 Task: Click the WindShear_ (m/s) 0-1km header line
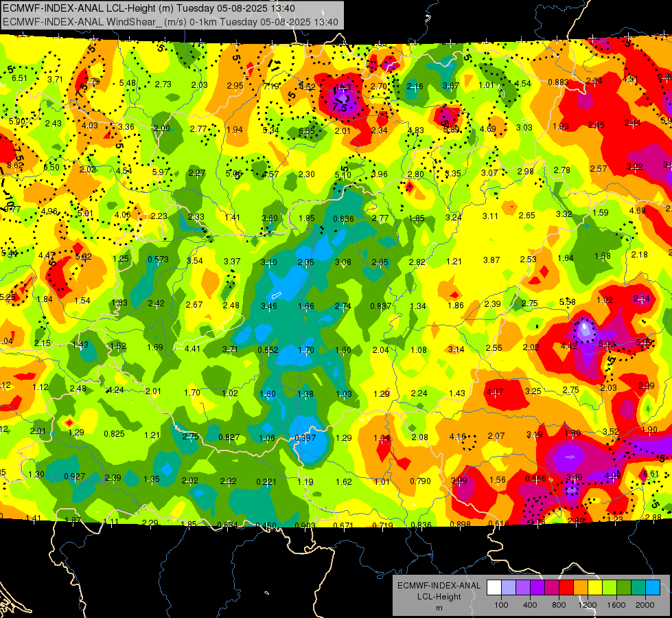(x=170, y=22)
